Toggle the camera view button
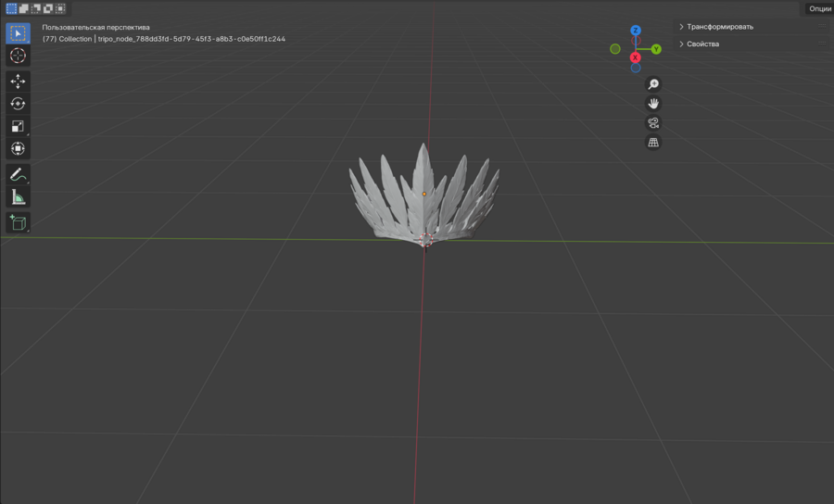 click(x=653, y=123)
